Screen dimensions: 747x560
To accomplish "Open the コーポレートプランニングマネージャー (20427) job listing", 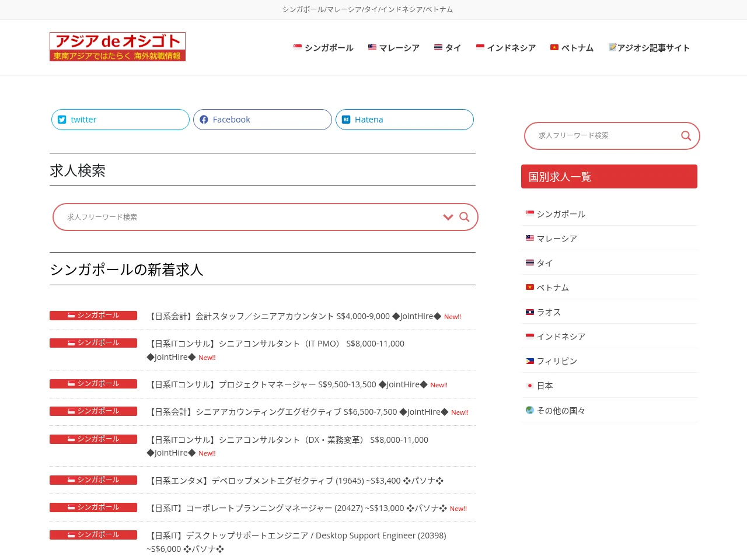I will coord(297,508).
